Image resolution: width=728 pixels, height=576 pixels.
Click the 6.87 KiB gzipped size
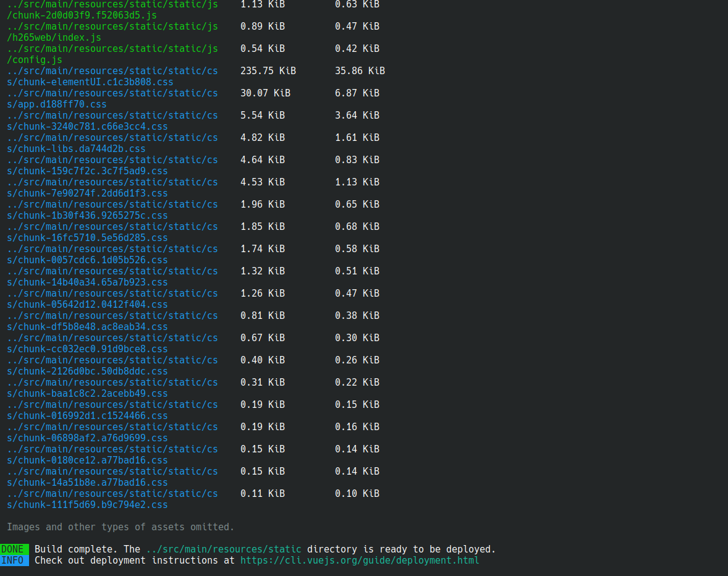357,93
